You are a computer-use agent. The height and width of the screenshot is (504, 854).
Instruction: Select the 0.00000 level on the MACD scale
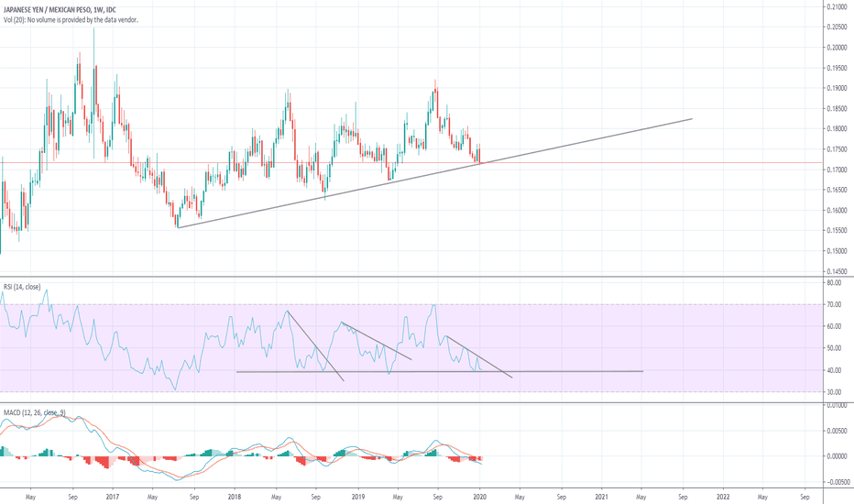[835, 455]
